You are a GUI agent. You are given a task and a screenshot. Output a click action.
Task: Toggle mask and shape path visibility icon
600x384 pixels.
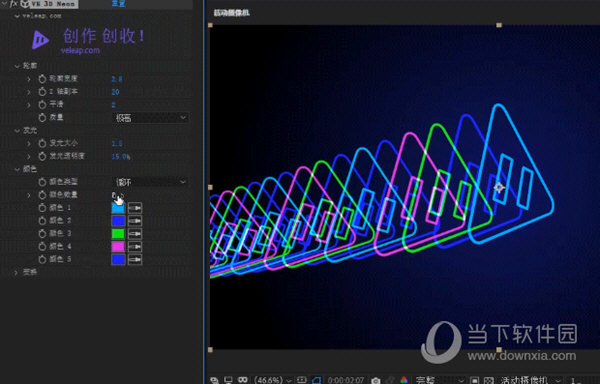coord(316,380)
